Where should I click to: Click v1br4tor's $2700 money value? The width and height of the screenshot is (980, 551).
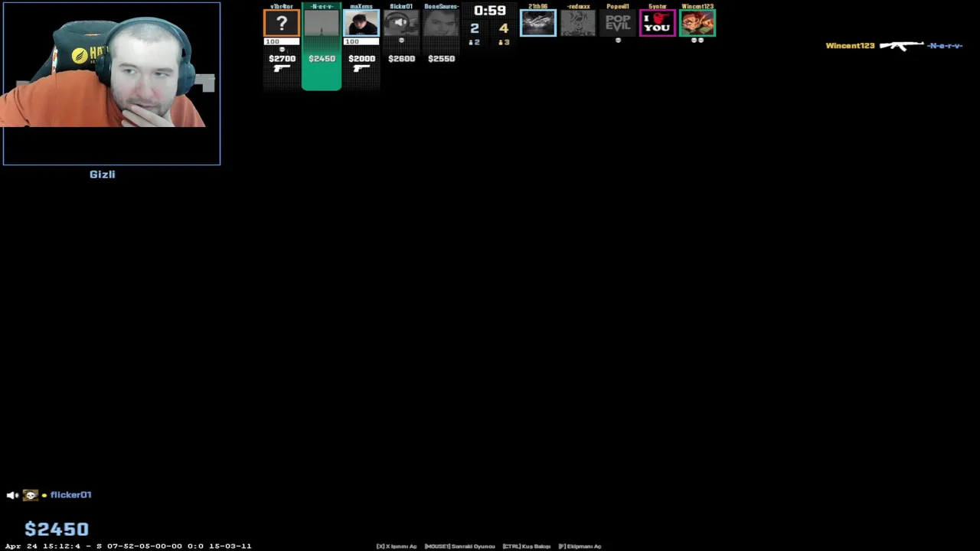pyautogui.click(x=282, y=58)
